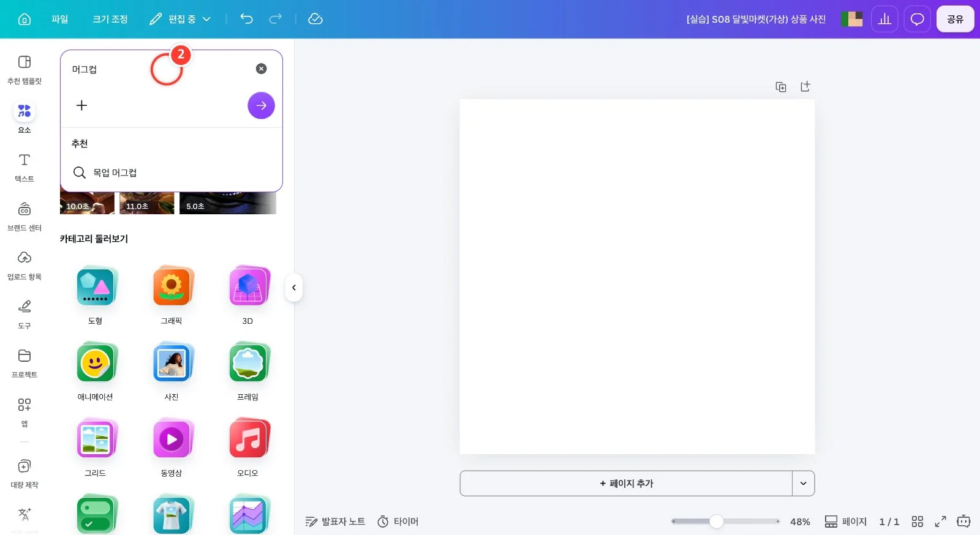Go to Canva home icon

point(24,19)
